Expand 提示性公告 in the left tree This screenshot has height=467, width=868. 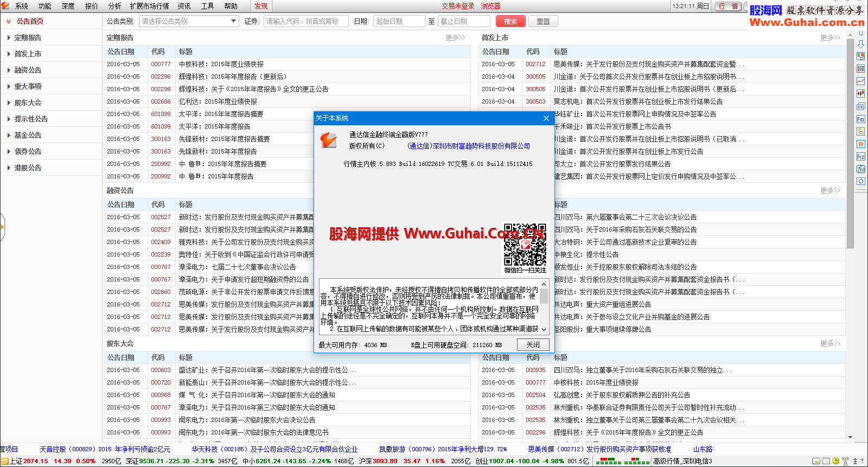[x=9, y=119]
